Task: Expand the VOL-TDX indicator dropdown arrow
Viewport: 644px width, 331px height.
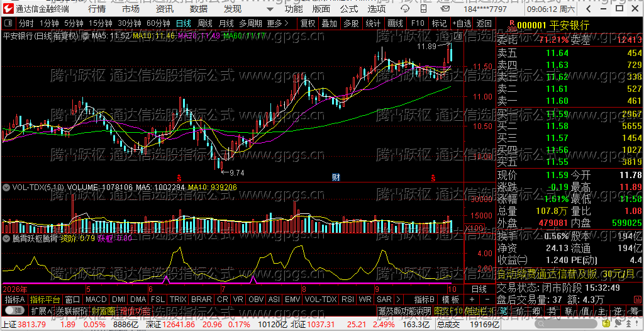Action: 6,188
